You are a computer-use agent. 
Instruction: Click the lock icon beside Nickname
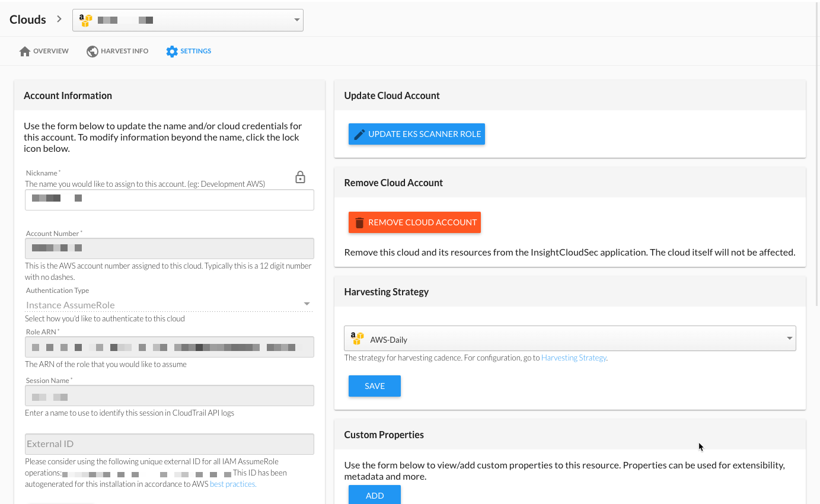coord(300,177)
